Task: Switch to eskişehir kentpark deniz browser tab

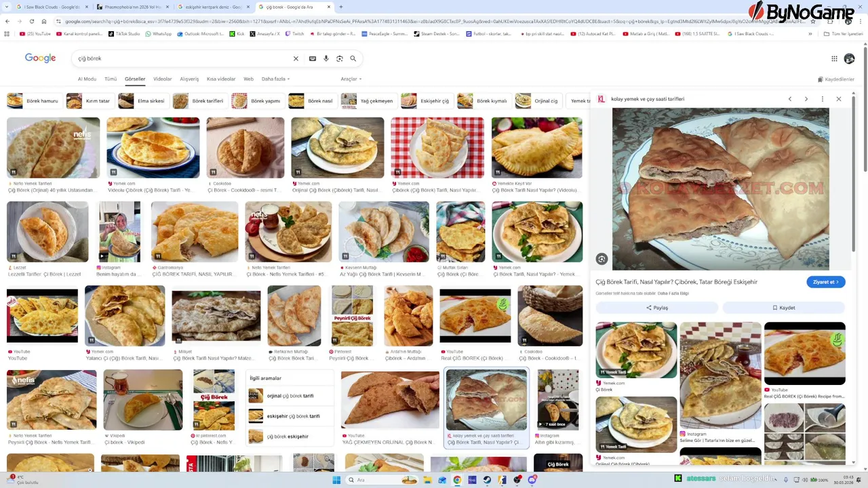Action: 213,7
